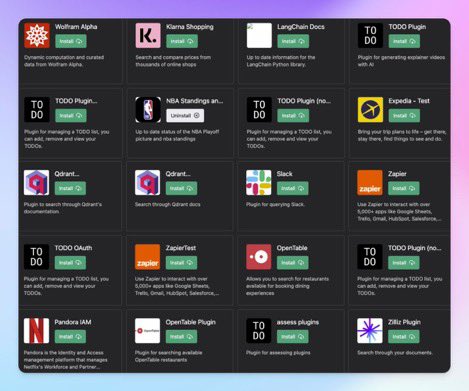Click the Qdrant logo above "Qdrant's documentation"
This screenshot has height=391, width=469.
click(x=37, y=183)
